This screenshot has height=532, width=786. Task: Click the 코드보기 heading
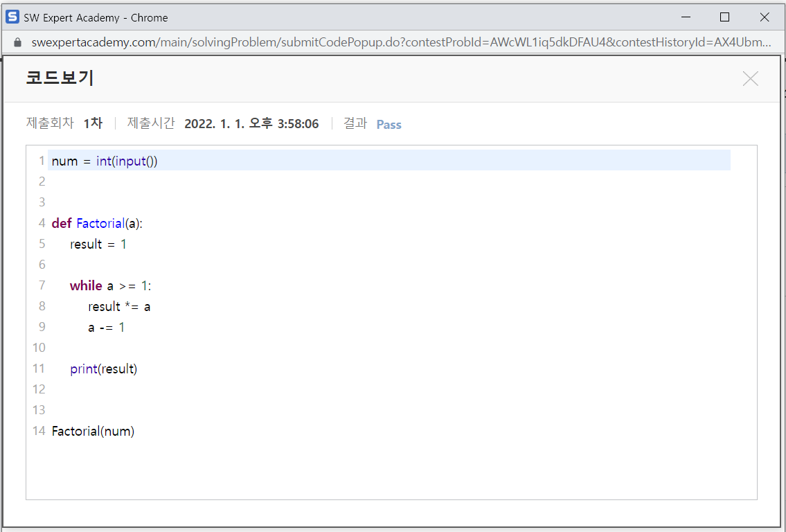click(x=60, y=78)
